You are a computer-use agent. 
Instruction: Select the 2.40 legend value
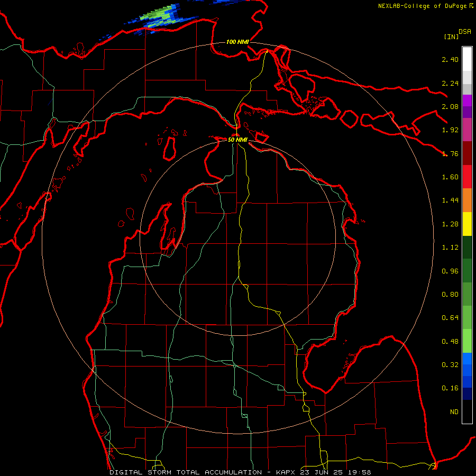[450, 59]
